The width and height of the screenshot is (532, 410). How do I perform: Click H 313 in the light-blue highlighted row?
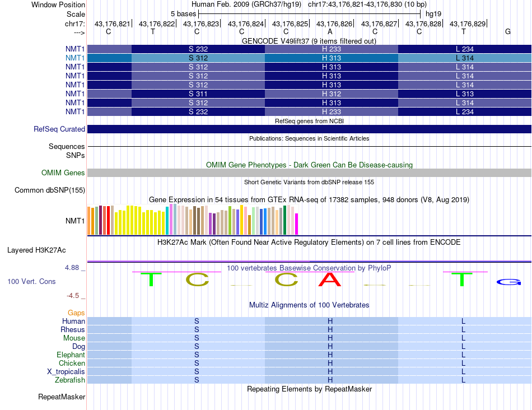tap(332, 58)
